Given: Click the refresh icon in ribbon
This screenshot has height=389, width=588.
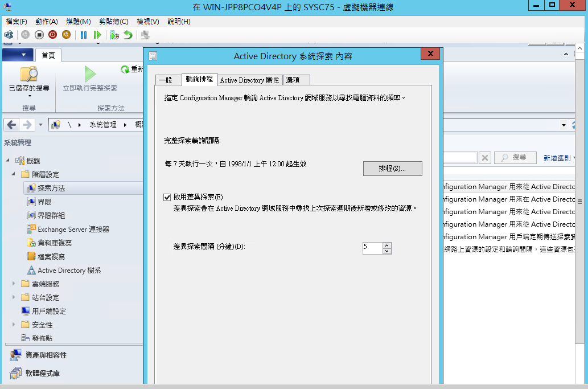Looking at the screenshot, I should click(x=125, y=69).
